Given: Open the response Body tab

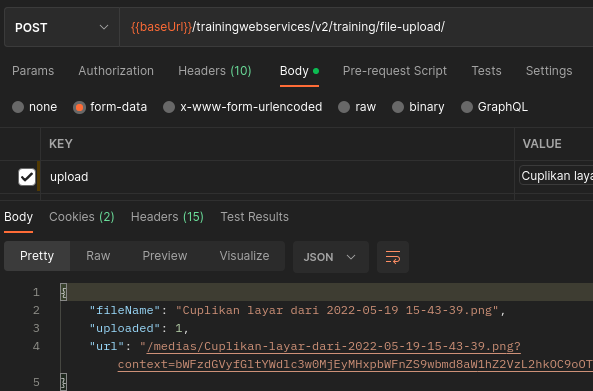Looking at the screenshot, I should coord(18,217).
